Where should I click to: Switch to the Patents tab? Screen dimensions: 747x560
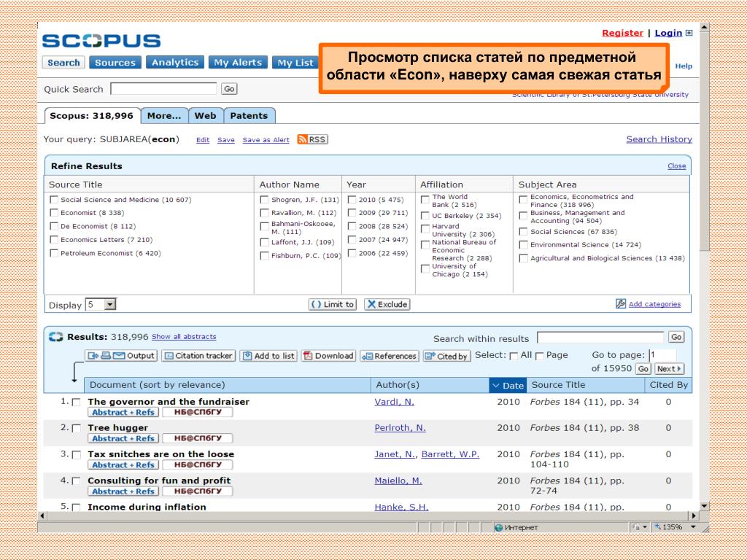coord(249,115)
